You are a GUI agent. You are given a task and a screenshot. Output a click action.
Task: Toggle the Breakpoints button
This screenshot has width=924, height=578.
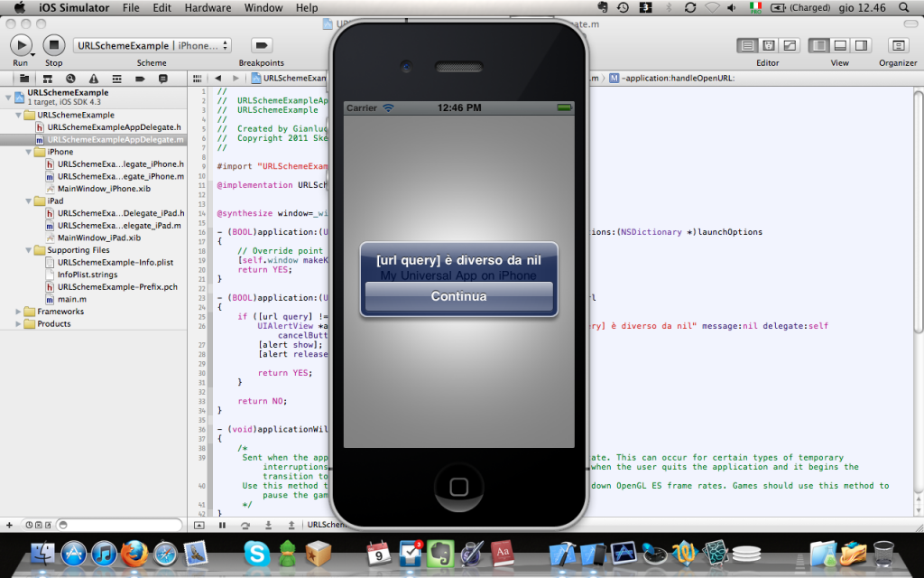click(x=261, y=45)
